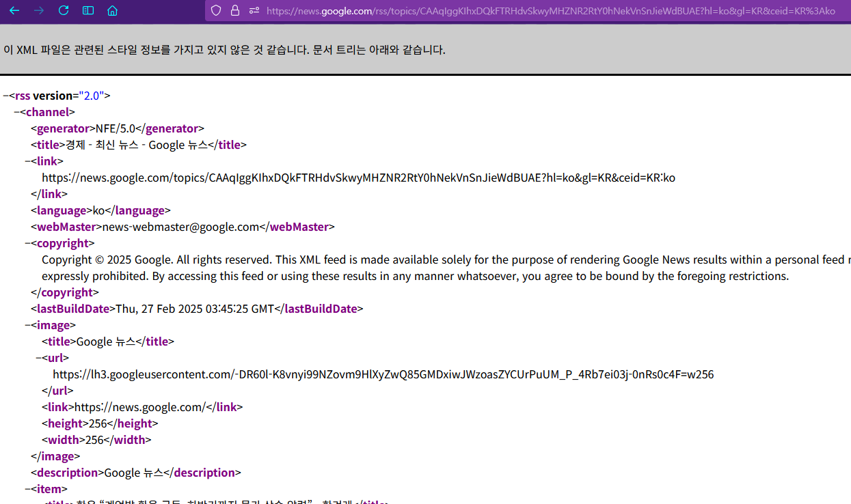Image resolution: width=851 pixels, height=504 pixels.
Task: Click title text 경제 - 최신 뉴스 - Google 뉴스
Action: 136,145
